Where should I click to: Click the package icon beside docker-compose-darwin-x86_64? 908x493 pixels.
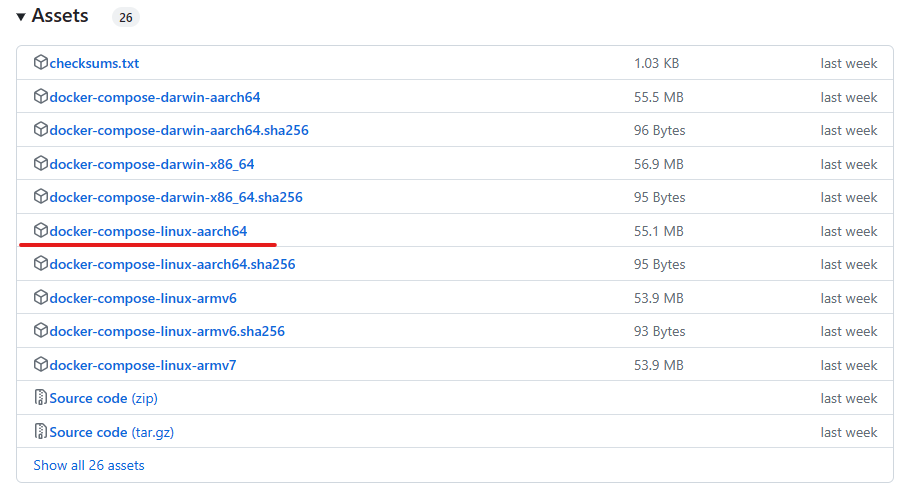click(x=41, y=163)
